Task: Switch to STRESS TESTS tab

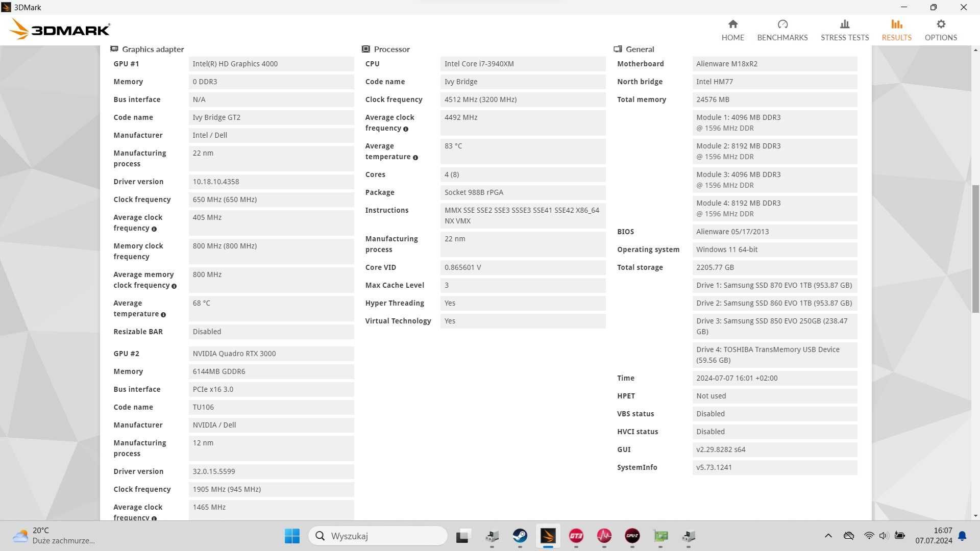Action: coord(844,30)
